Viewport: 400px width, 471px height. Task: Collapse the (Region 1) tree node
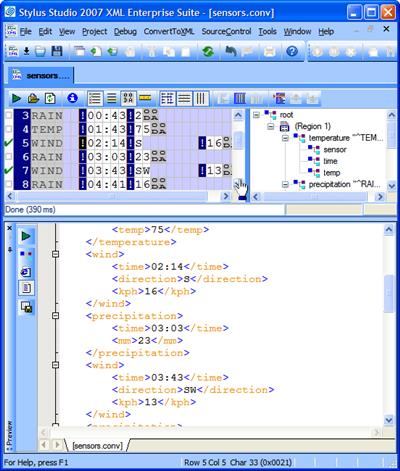point(271,127)
